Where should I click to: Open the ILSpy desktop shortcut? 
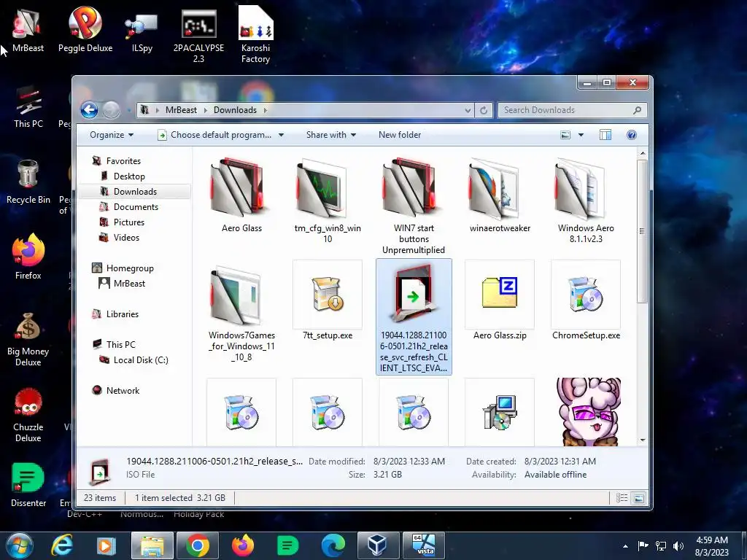(142, 34)
